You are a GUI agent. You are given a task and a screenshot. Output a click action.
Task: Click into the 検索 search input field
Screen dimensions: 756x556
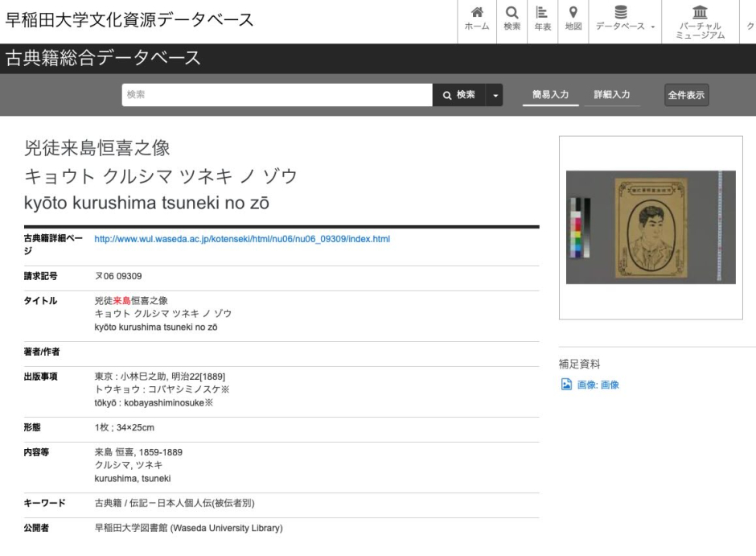click(277, 95)
